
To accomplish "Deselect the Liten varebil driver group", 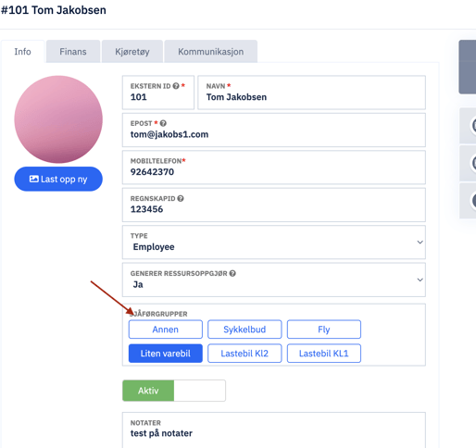I will pyautogui.click(x=166, y=354).
